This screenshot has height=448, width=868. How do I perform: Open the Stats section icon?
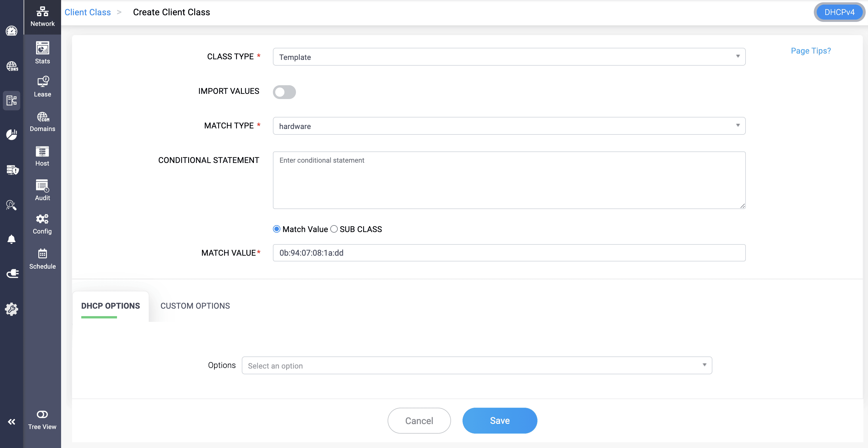[x=42, y=52]
